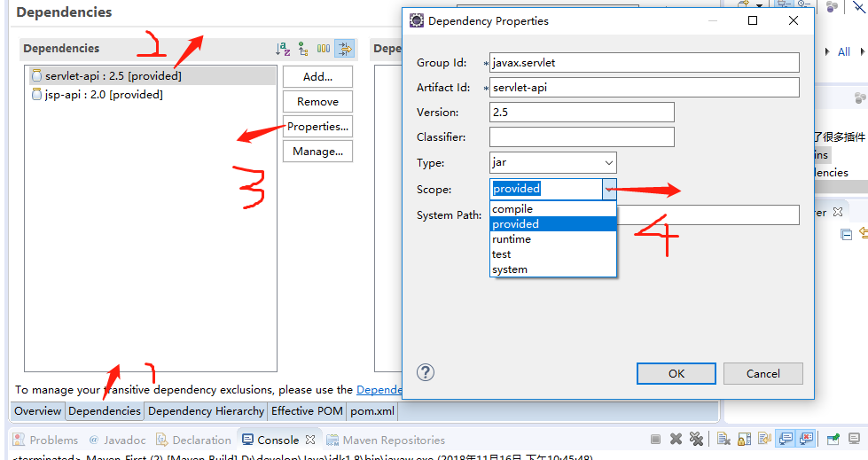Open the Maven Repositories view tab
Screen dimensions: 868x460
(x=386, y=441)
